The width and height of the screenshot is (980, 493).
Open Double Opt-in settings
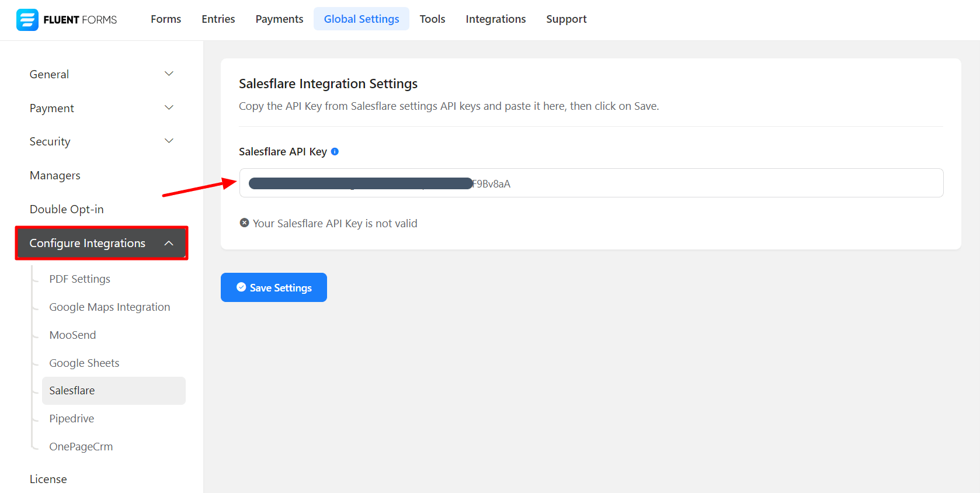[67, 209]
